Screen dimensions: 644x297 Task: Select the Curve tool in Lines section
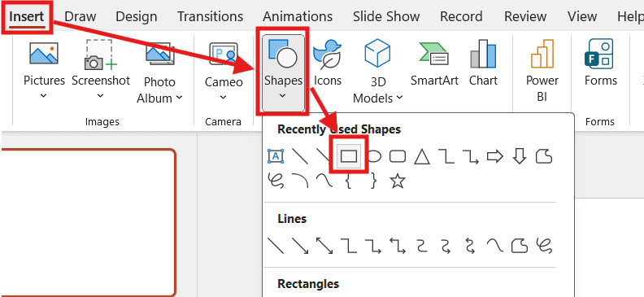point(495,246)
